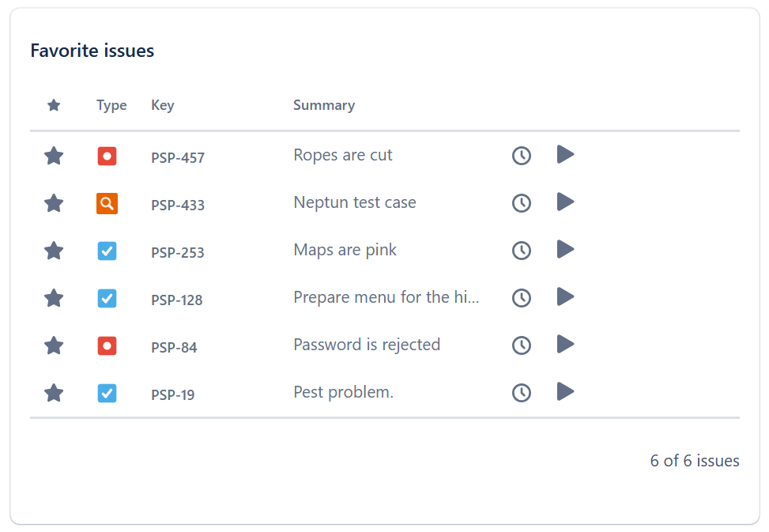Sort by the Type column header
This screenshot has width=769, height=532.
[x=111, y=106]
